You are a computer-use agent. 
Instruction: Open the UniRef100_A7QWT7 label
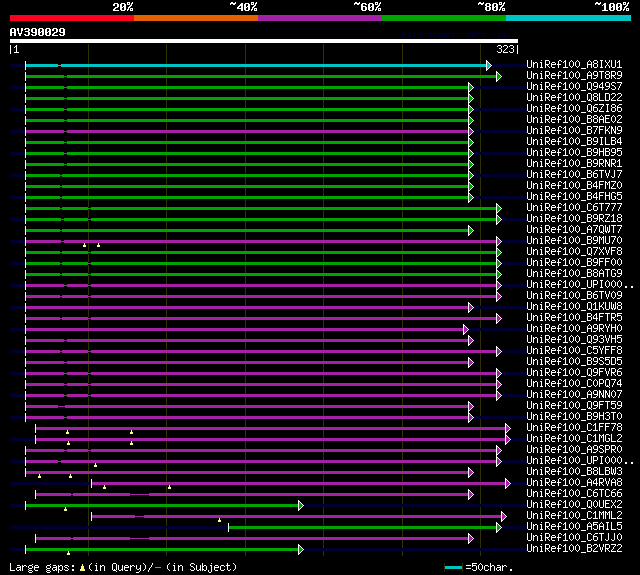pos(574,230)
